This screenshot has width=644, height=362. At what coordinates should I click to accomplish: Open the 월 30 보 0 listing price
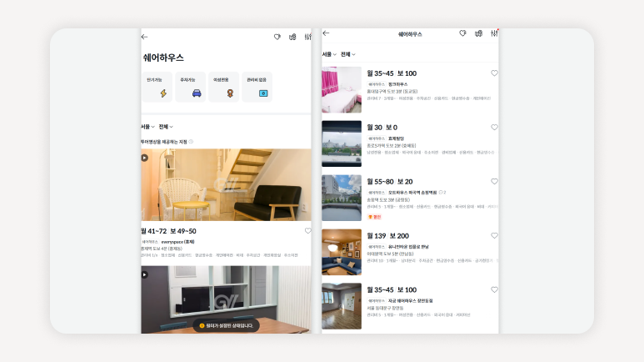pos(382,128)
